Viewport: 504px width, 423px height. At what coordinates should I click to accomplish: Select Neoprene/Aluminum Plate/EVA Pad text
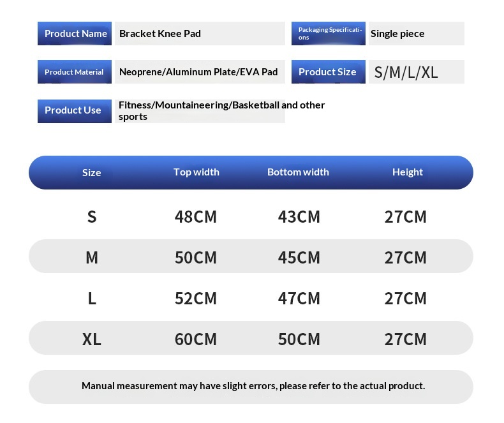pyautogui.click(x=198, y=71)
